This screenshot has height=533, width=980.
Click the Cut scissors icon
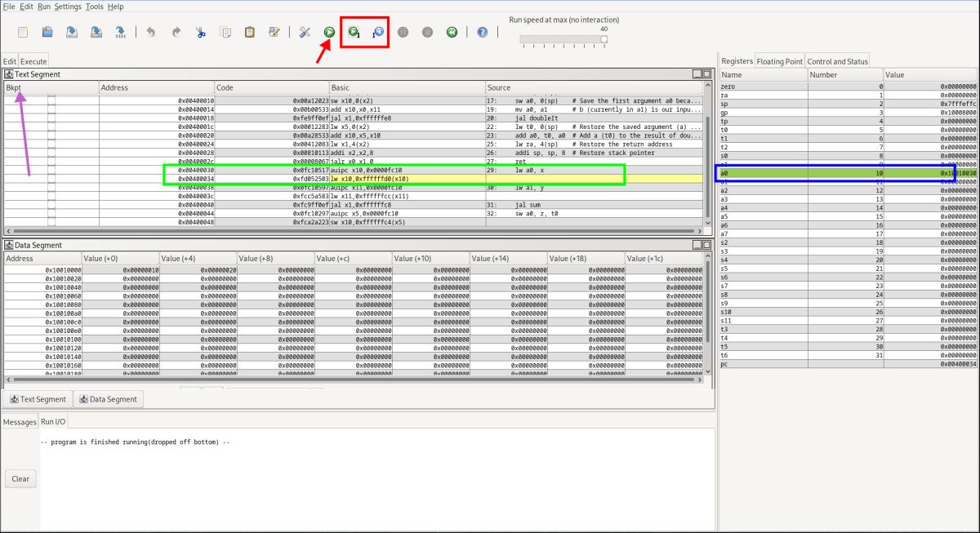[x=200, y=32]
